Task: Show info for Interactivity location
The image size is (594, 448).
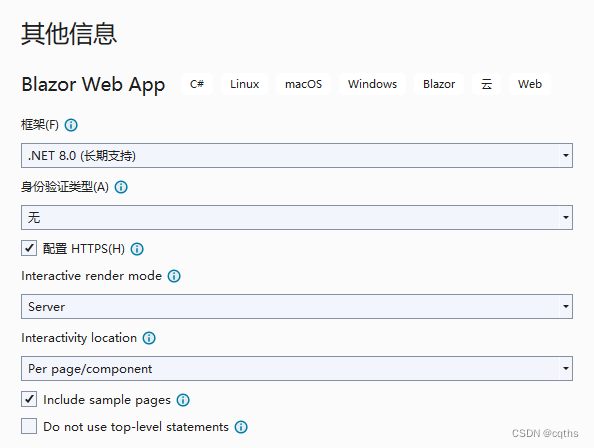Action: (x=149, y=338)
